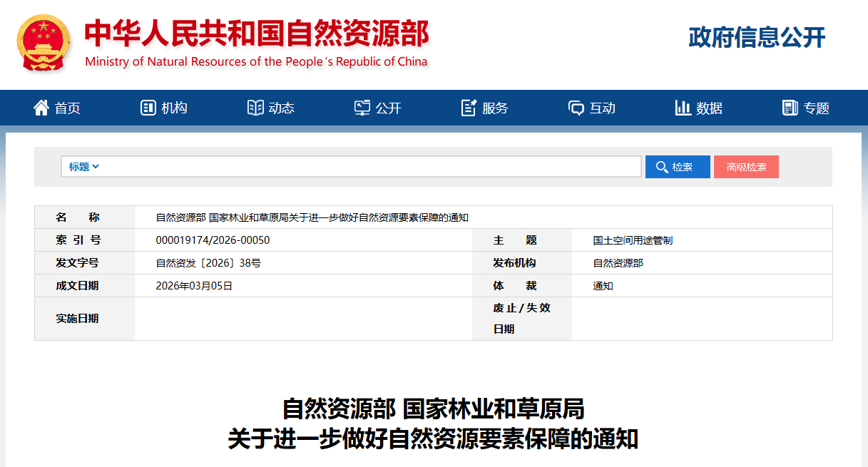Click the speech-bubble icon beside 互动
Screen dimensions: 868x467
pyautogui.click(x=576, y=107)
